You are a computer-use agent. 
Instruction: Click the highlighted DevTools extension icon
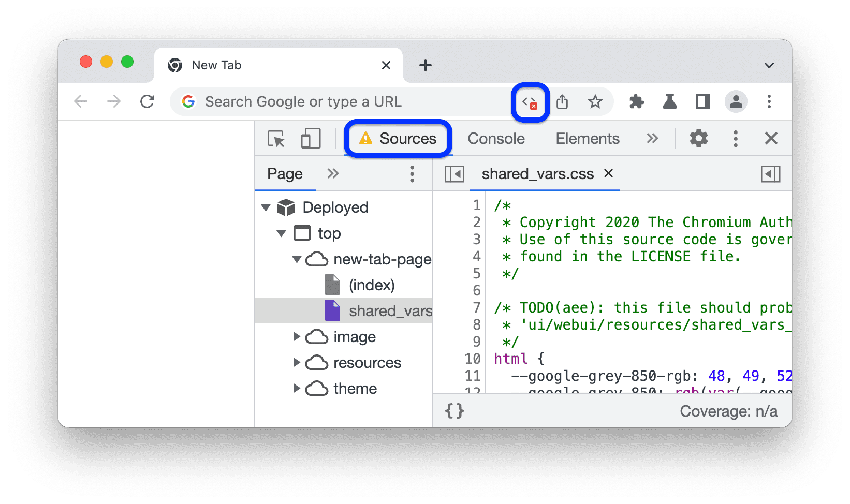click(x=530, y=102)
